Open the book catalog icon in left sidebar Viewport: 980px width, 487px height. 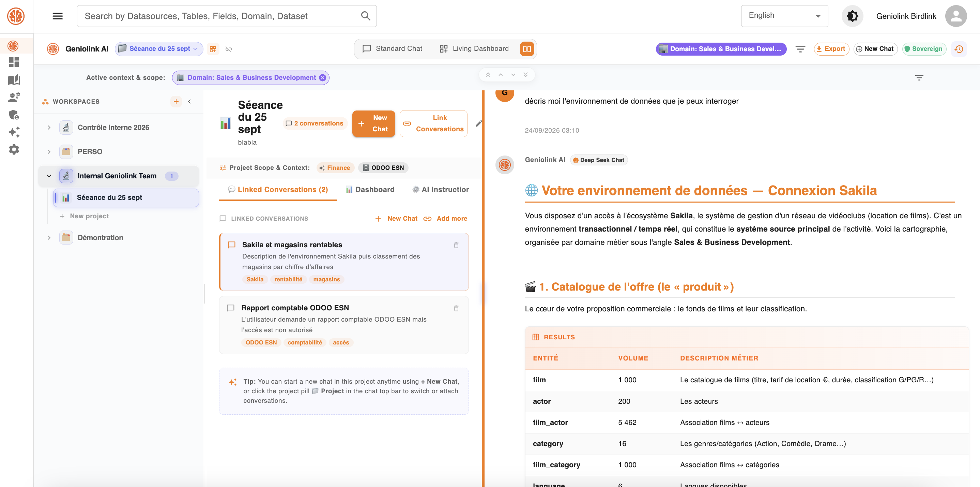[x=14, y=79]
